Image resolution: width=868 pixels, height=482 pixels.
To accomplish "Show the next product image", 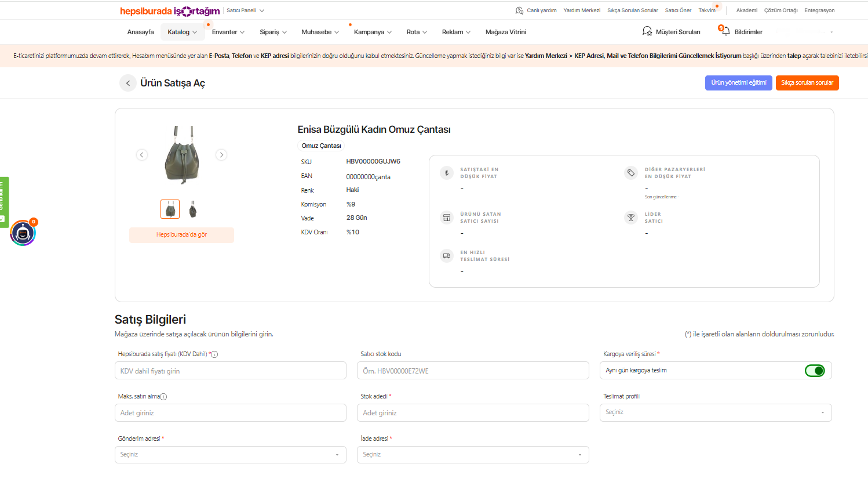I will pyautogui.click(x=221, y=155).
